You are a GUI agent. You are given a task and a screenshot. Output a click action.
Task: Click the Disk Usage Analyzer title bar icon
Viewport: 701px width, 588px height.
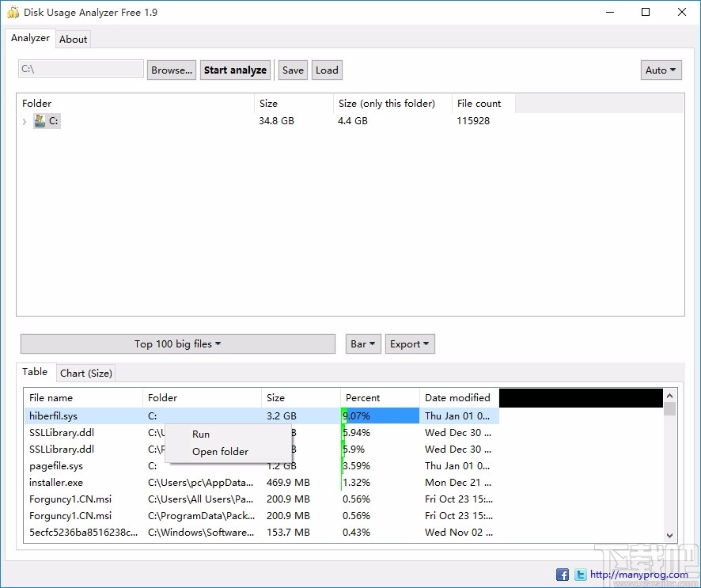pyautogui.click(x=11, y=12)
